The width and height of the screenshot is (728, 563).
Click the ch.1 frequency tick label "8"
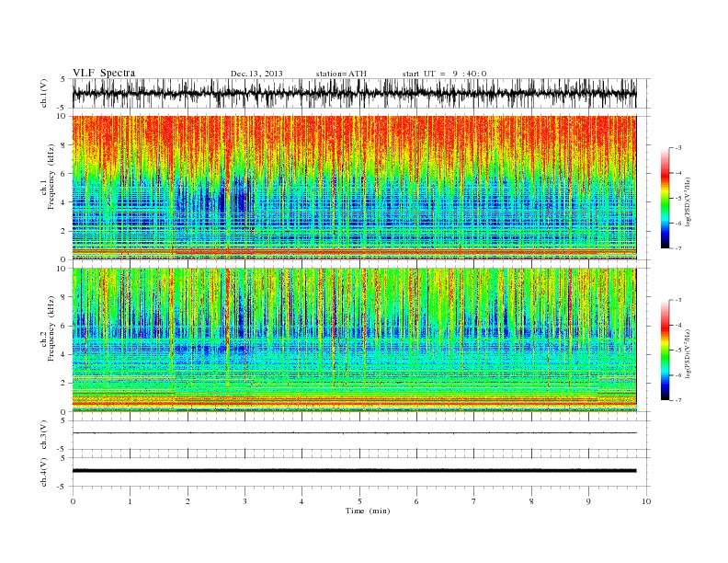click(x=64, y=145)
